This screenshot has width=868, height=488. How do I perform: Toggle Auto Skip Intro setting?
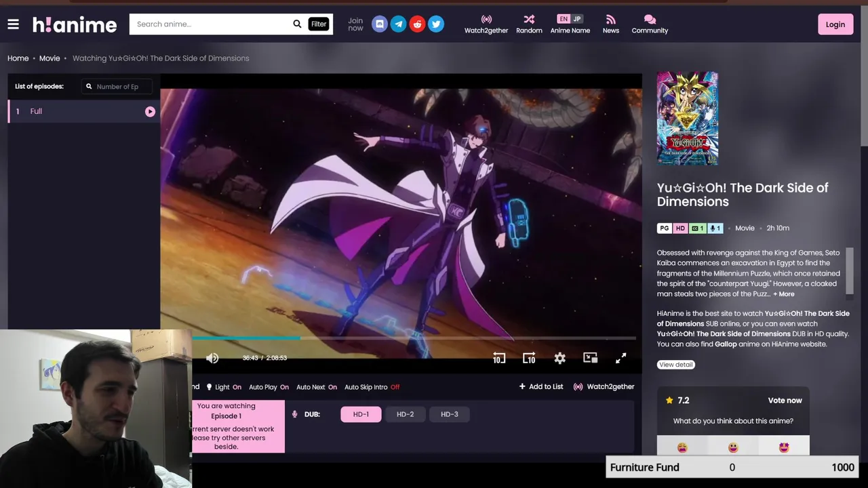click(x=372, y=387)
